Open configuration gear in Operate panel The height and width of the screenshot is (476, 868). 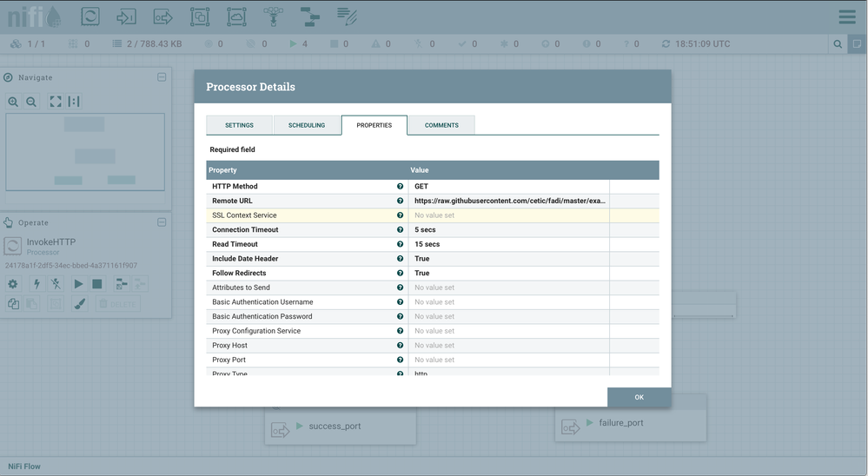click(13, 284)
